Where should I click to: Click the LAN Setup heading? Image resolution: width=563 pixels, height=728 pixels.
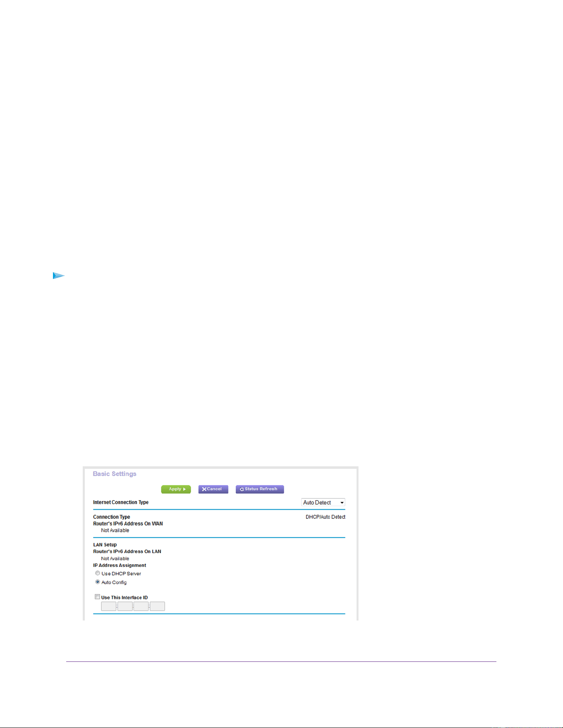pyautogui.click(x=105, y=545)
